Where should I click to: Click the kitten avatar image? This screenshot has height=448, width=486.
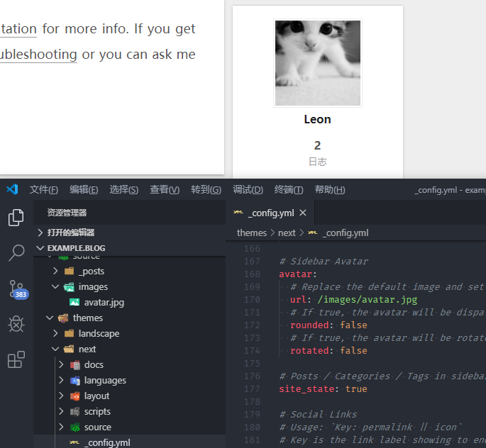tap(317, 63)
